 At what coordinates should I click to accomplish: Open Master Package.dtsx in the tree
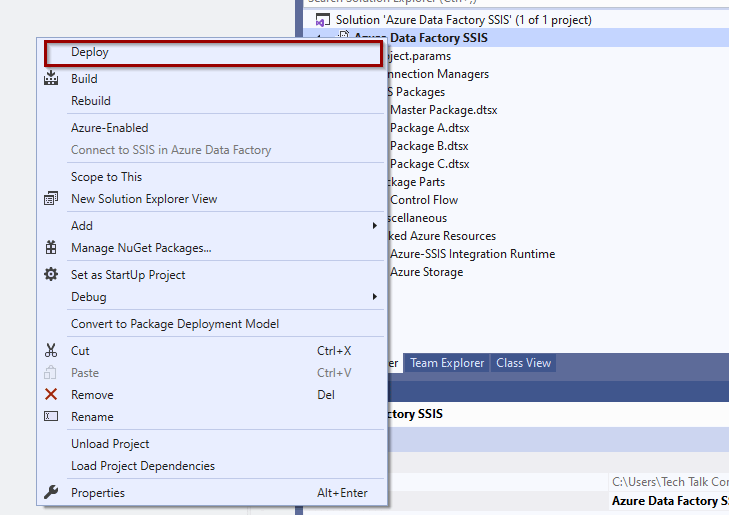point(444,110)
